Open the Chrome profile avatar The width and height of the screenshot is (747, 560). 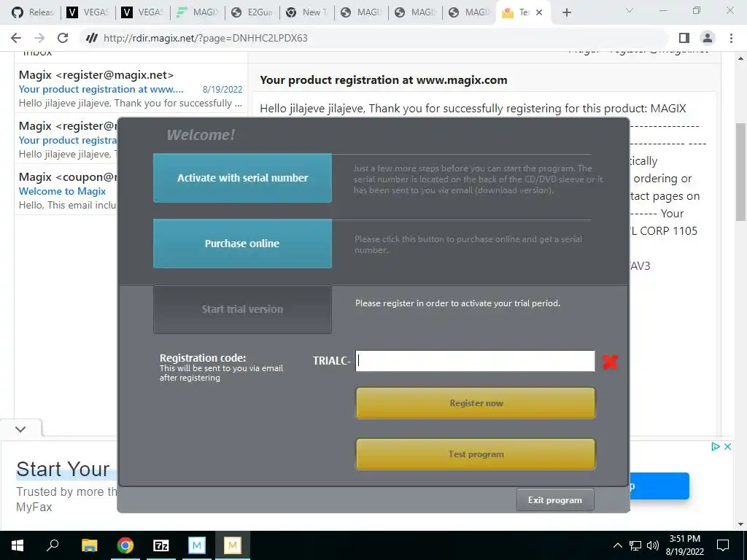point(708,38)
